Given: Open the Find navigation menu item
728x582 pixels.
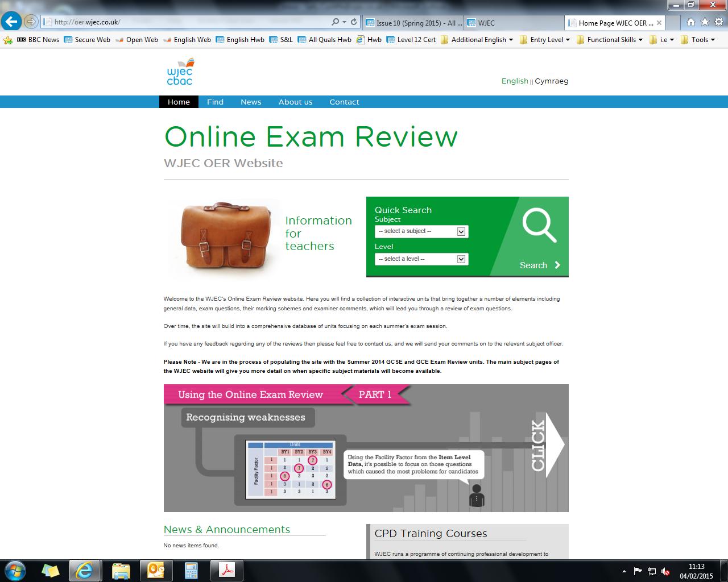Looking at the screenshot, I should point(215,102).
